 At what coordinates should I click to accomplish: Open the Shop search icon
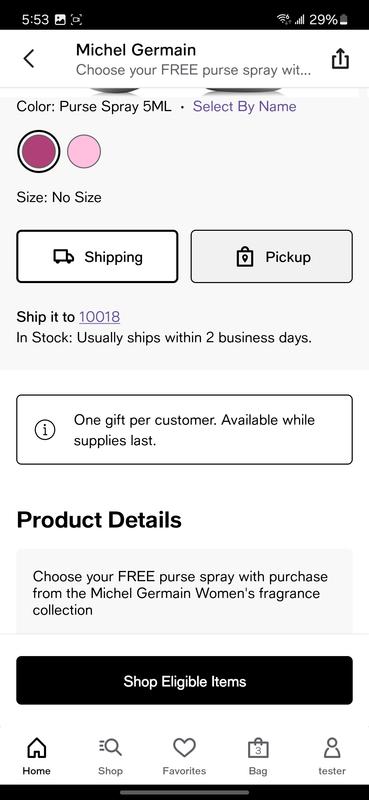pos(110,748)
